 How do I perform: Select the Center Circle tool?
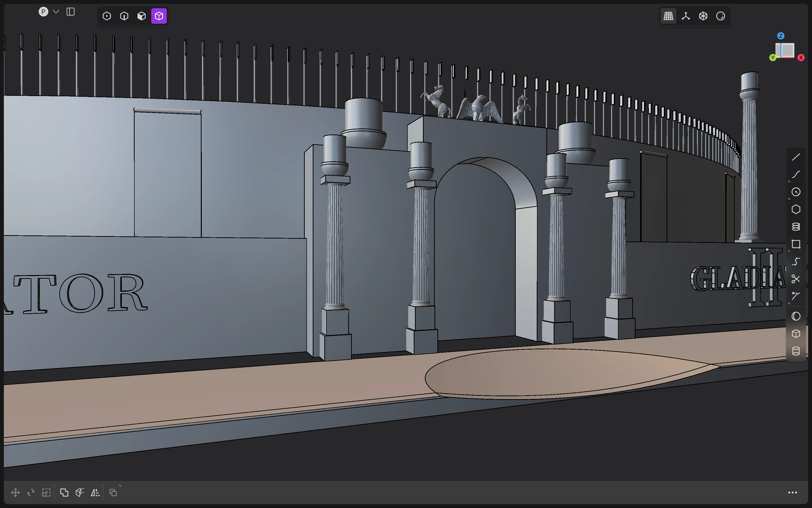796,192
